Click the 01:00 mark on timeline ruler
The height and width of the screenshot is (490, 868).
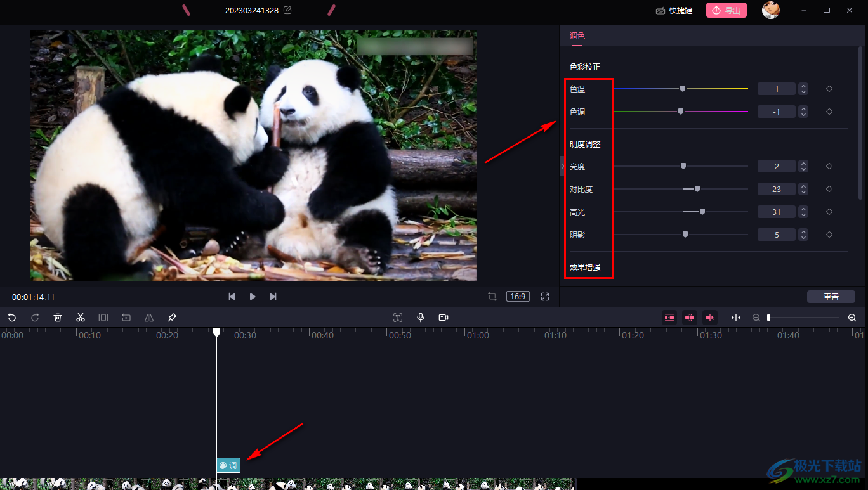click(478, 335)
